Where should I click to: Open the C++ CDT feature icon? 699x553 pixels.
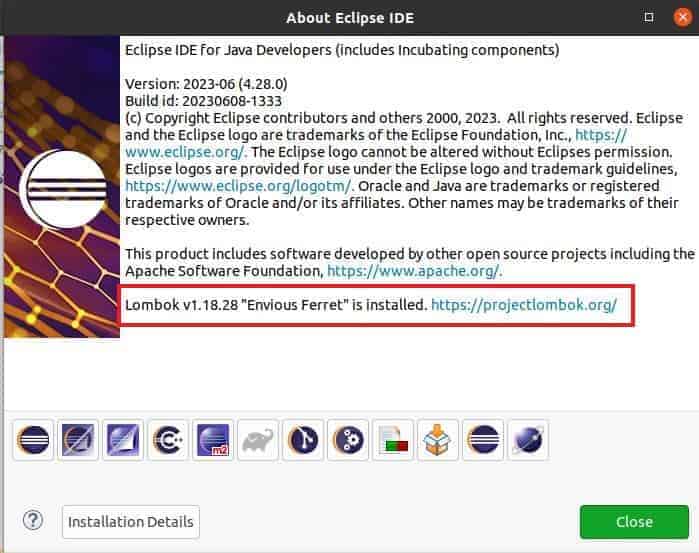pos(168,440)
